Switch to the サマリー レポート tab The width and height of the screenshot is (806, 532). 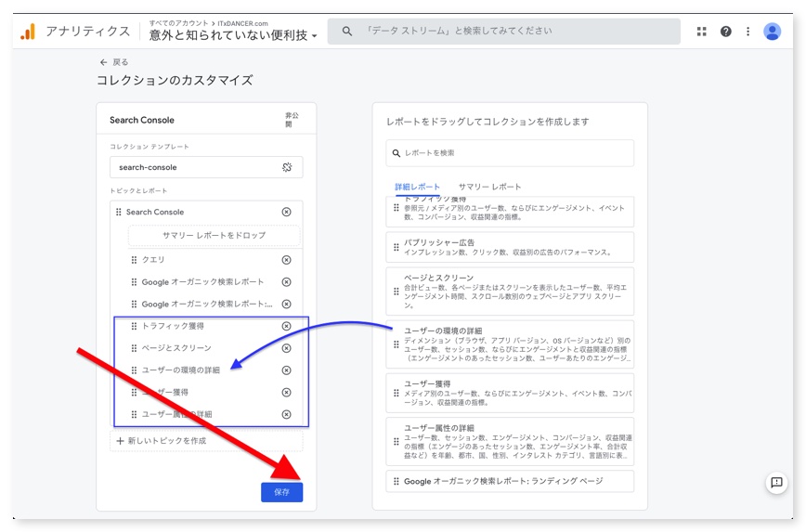[489, 187]
